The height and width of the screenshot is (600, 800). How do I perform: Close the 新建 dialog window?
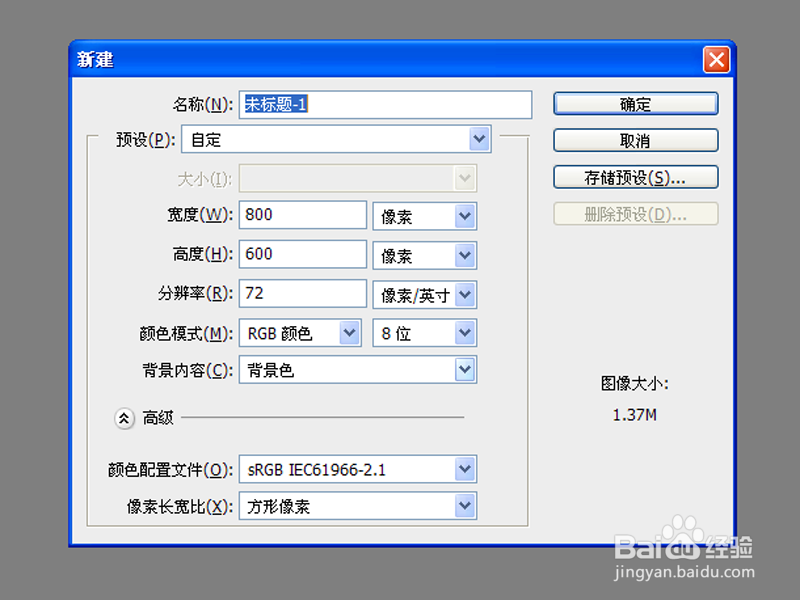click(716, 60)
